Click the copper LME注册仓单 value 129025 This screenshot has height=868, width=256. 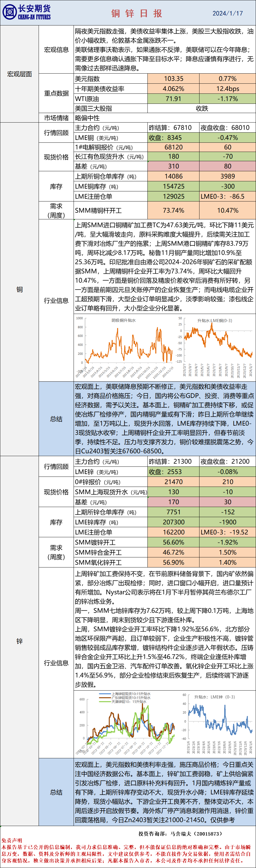[x=173, y=196]
